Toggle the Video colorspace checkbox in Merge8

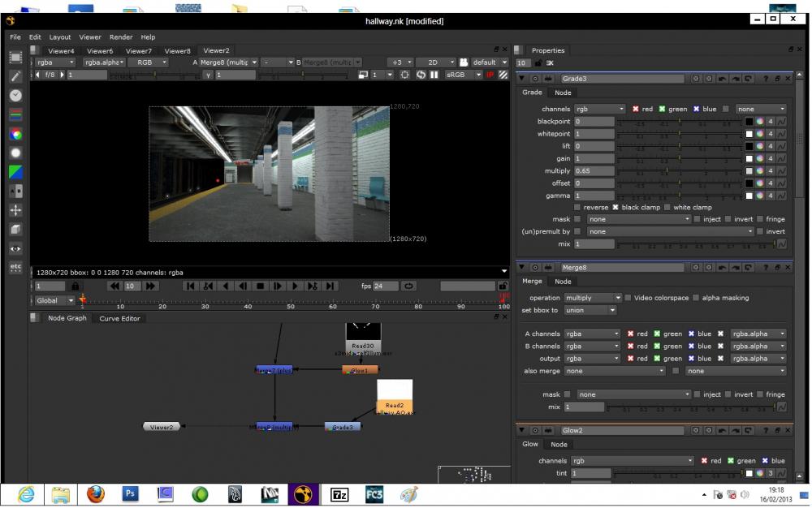(628, 298)
